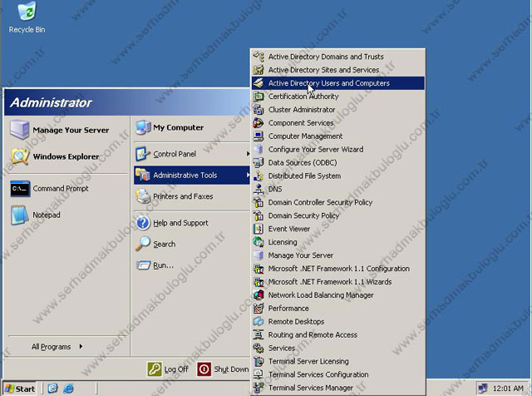
Task: Open Microsoft .NET Framework 1.1 Configuration
Action: point(338,269)
